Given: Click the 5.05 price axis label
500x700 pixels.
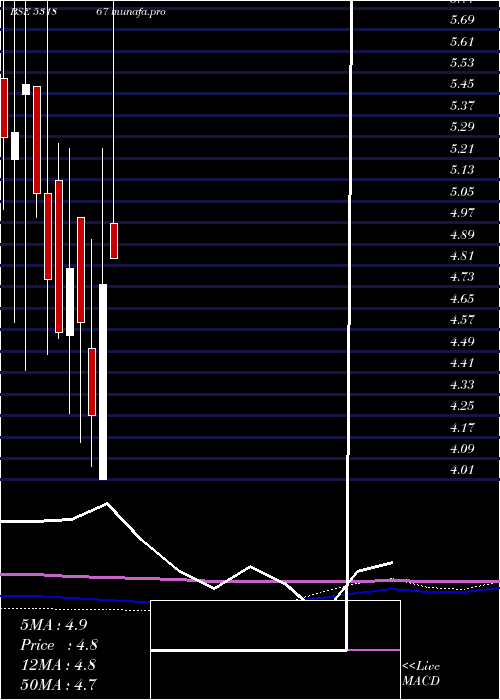Looking at the screenshot, I should (462, 192).
